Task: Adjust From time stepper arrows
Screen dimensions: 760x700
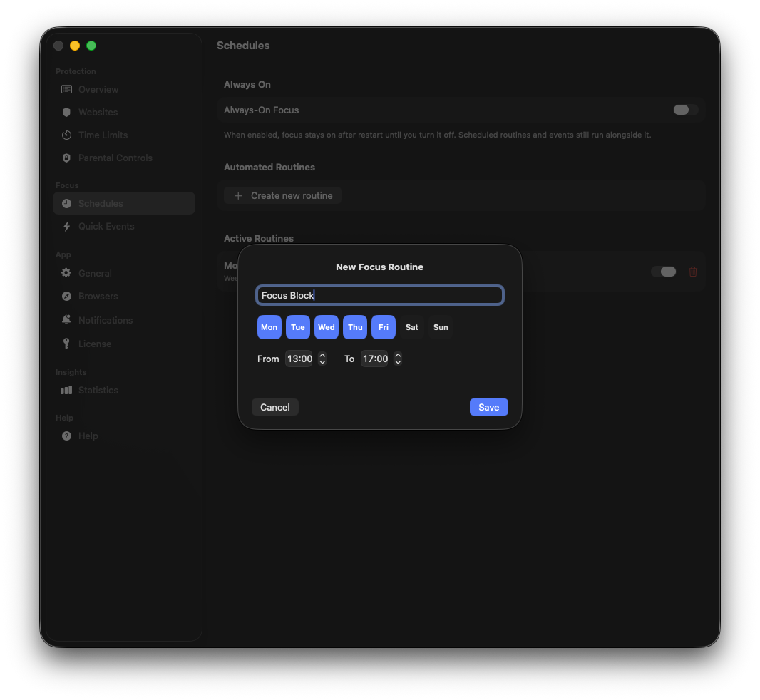Action: 322,359
